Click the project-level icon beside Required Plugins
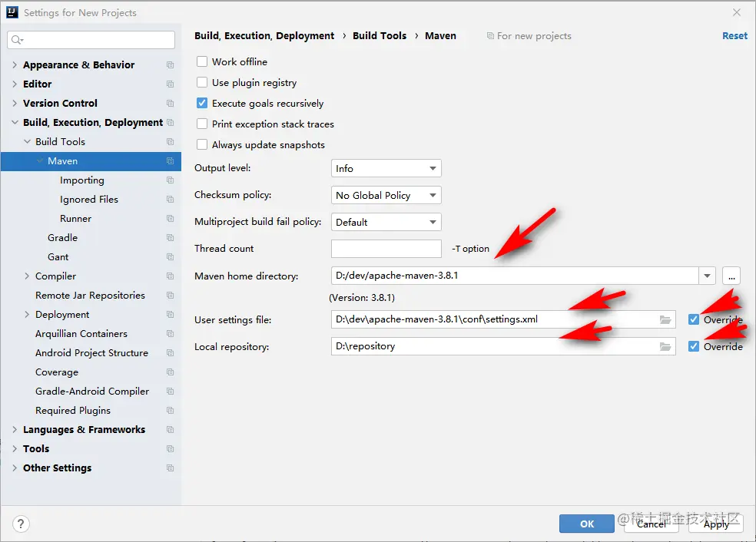 click(171, 411)
